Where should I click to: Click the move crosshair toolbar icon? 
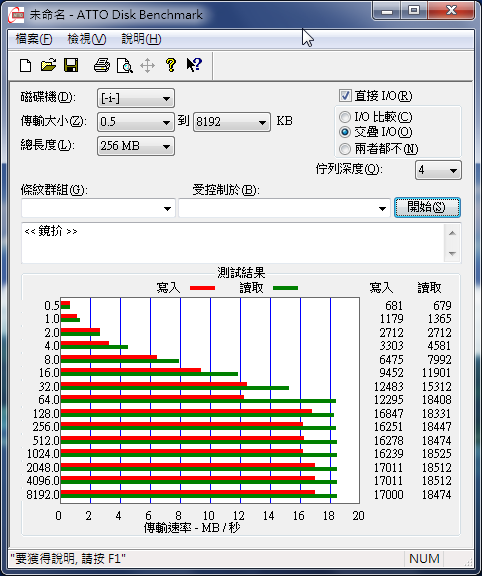147,66
